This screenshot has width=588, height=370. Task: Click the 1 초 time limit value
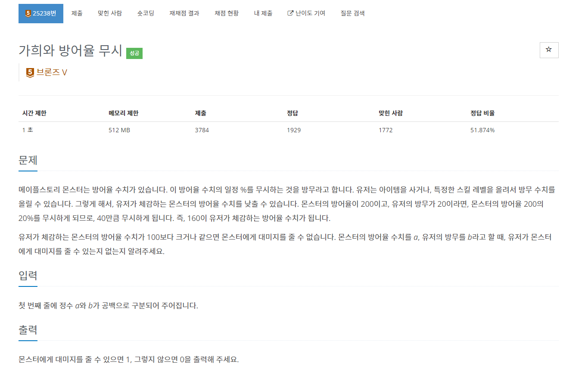pos(28,130)
